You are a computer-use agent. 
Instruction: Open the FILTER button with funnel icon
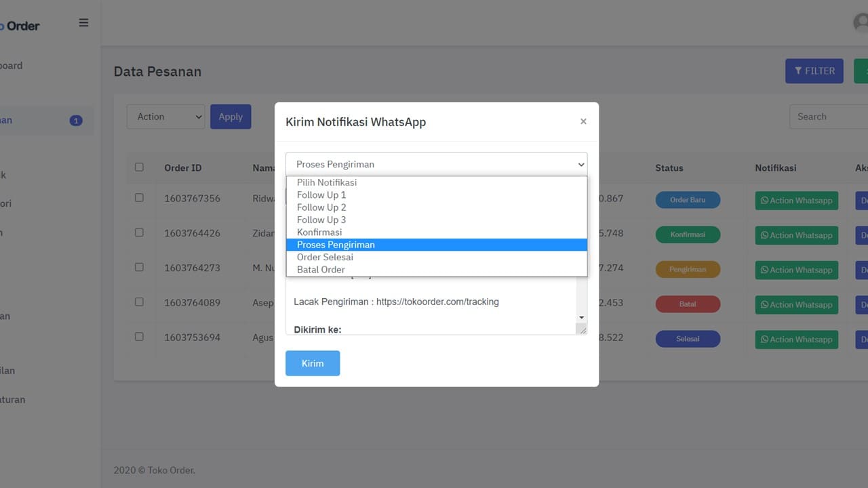pos(814,71)
